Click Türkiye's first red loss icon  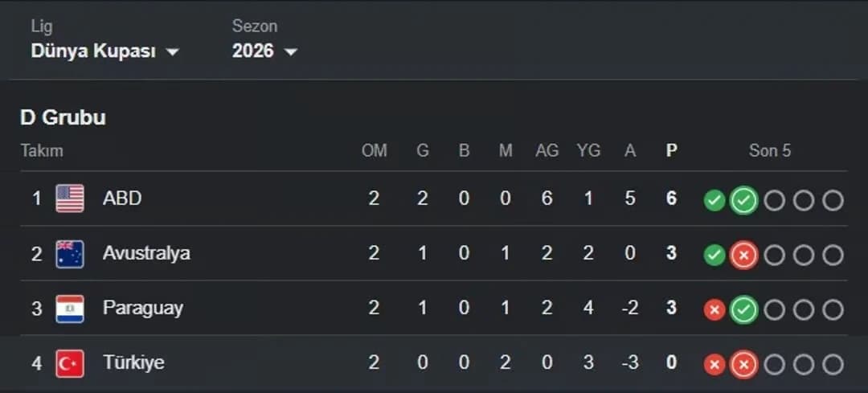tap(714, 365)
